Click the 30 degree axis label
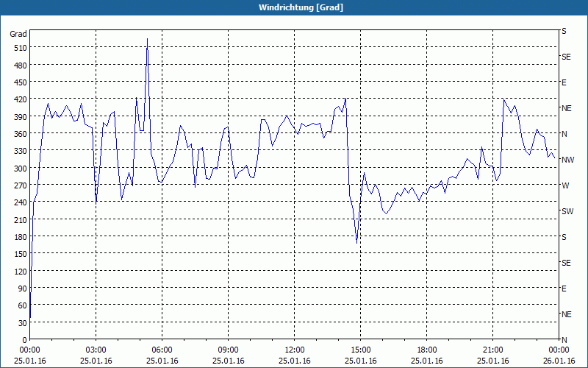588x368 pixels. coord(23,323)
